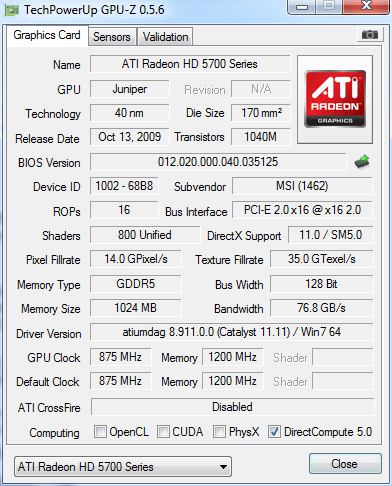Select the Graphics Card tab
The image size is (392, 486).
click(47, 35)
